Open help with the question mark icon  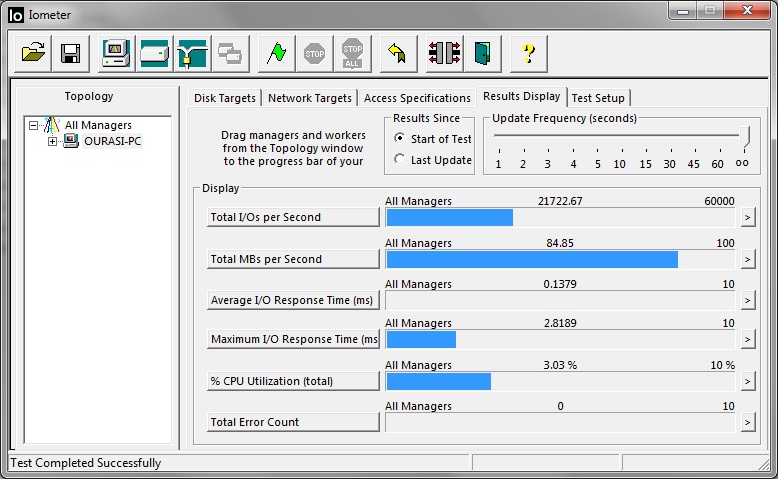pos(529,53)
